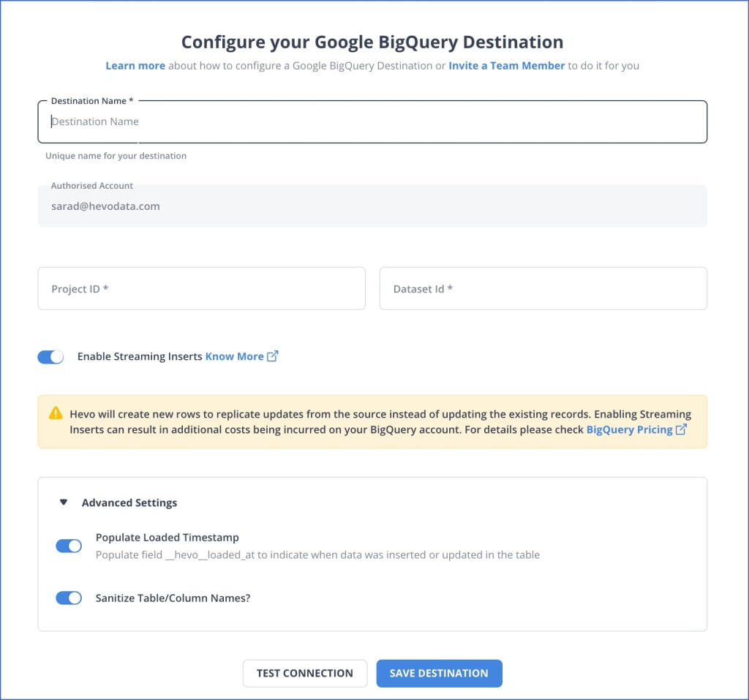
Task: Collapse Advanced Settings using the triangle arrow
Action: [64, 503]
